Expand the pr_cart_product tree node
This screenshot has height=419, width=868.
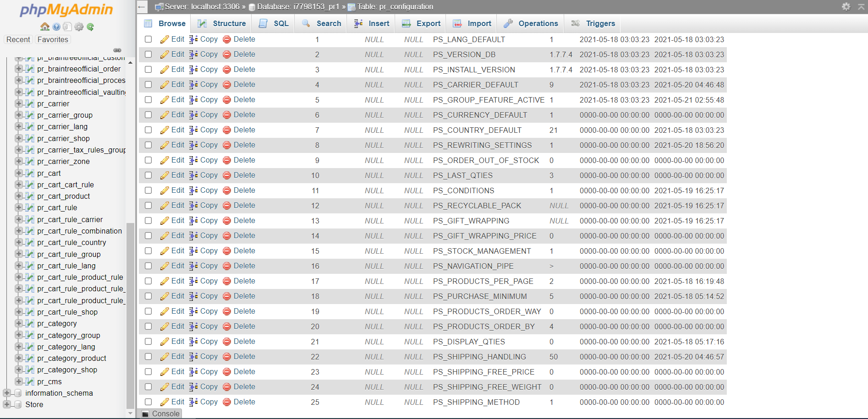(x=18, y=196)
